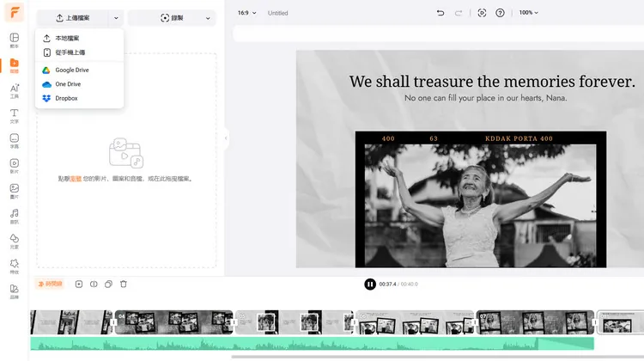The image size is (644, 361).
Task: Select Google Drive from upload menu
Action: point(71,70)
